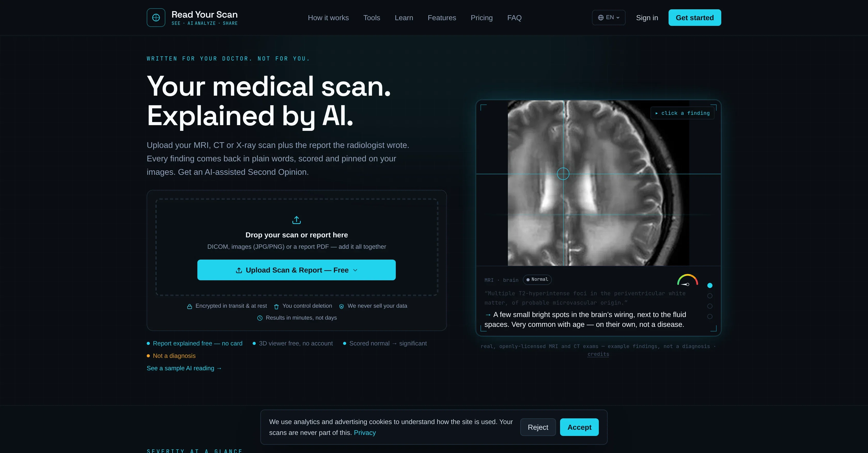Open the FAQ navigation item
Screen dimensions: 868x453
click(514, 18)
